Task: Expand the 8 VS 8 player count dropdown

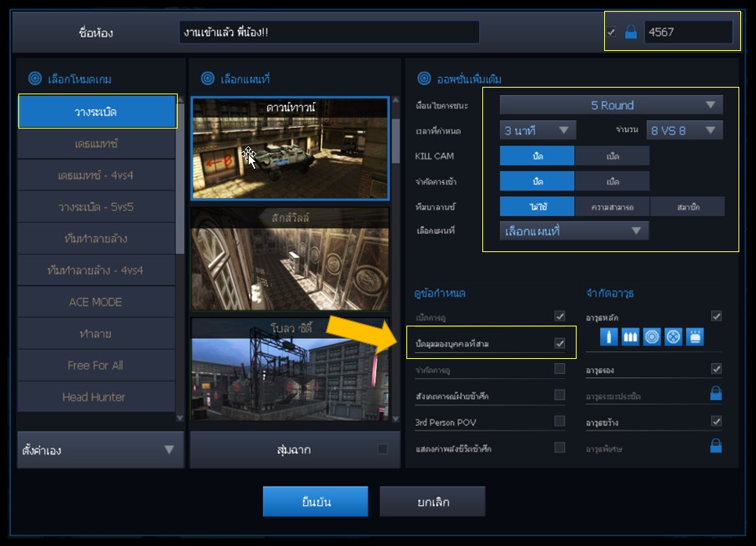Action: pyautogui.click(x=684, y=130)
